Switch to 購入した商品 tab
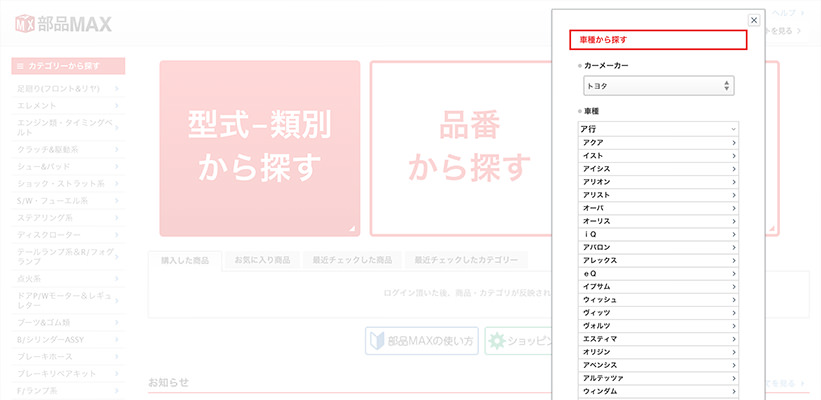The height and width of the screenshot is (400, 821). click(185, 260)
